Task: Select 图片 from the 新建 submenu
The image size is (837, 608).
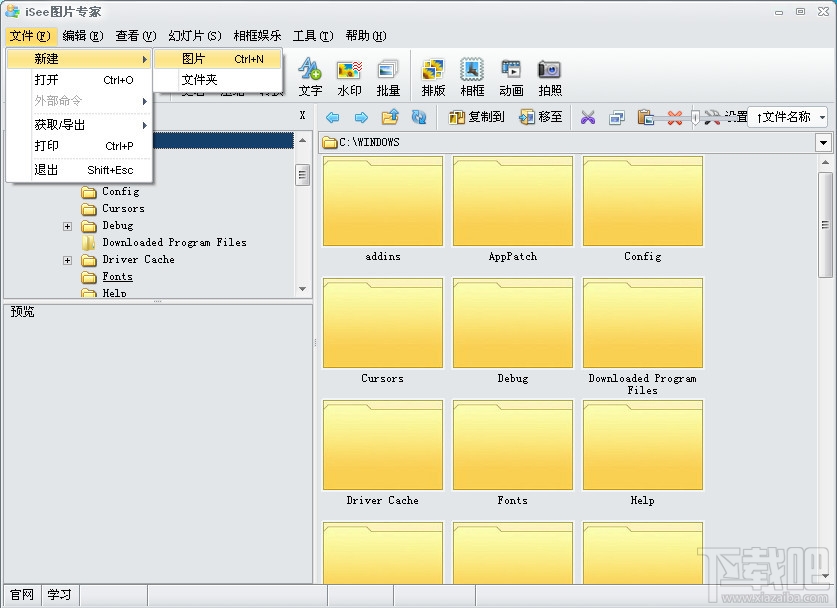Action: point(192,59)
